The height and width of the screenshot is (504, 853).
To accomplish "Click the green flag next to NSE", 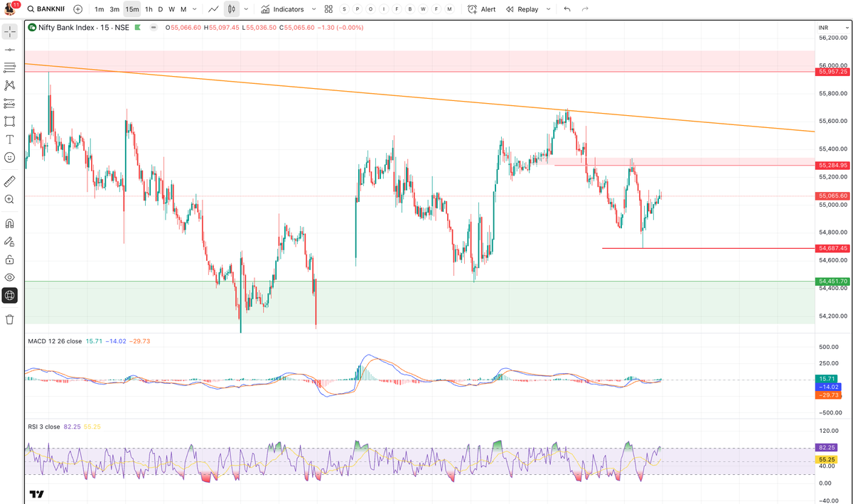I will tap(138, 28).
